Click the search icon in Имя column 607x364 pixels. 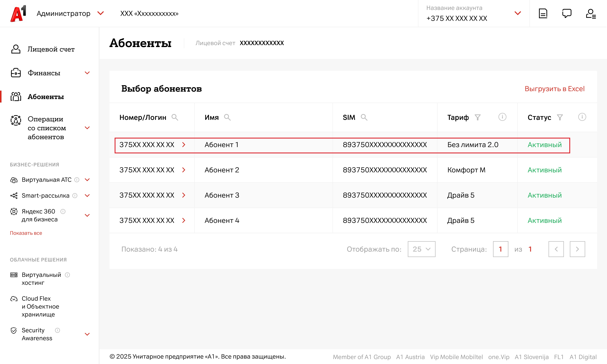(x=227, y=118)
